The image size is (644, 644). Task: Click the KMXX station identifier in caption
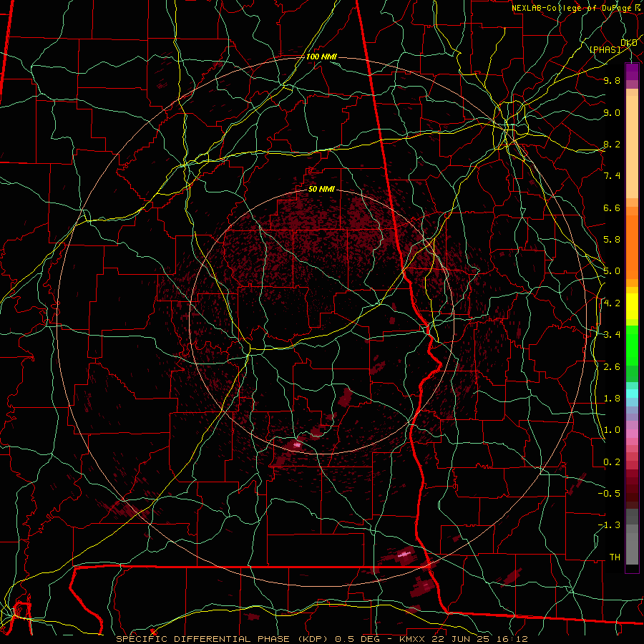(x=414, y=639)
